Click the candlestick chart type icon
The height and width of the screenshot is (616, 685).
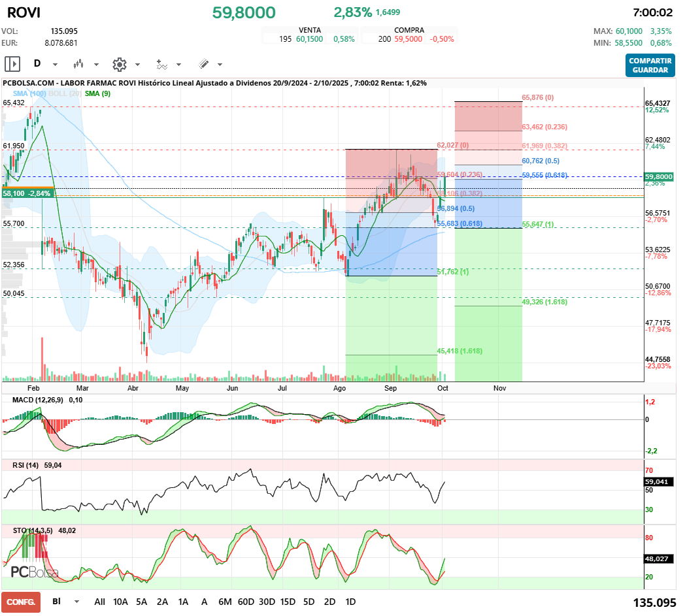(x=78, y=64)
